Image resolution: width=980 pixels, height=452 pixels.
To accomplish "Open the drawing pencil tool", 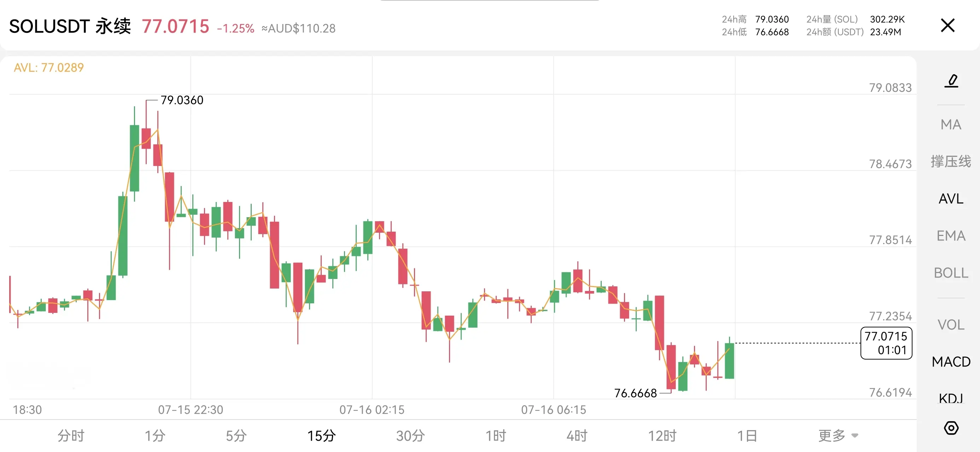I will [x=951, y=81].
